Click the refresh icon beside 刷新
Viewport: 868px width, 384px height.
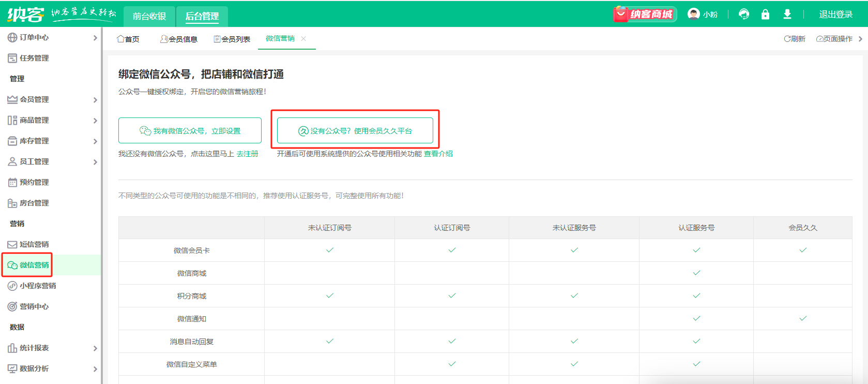pyautogui.click(x=787, y=39)
